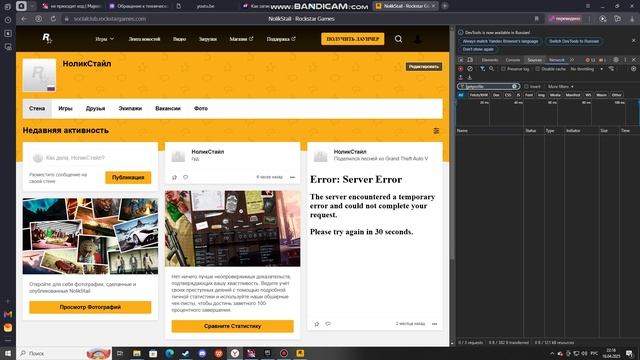640x360 pixels.
Task: Click the Просмотр Фотографий button
Action: [x=90, y=307]
